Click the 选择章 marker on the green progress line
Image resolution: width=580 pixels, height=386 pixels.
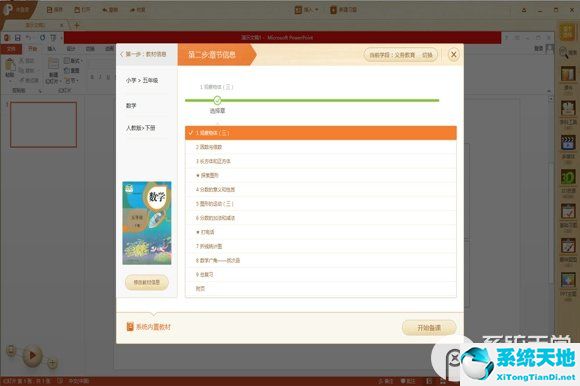click(x=217, y=100)
